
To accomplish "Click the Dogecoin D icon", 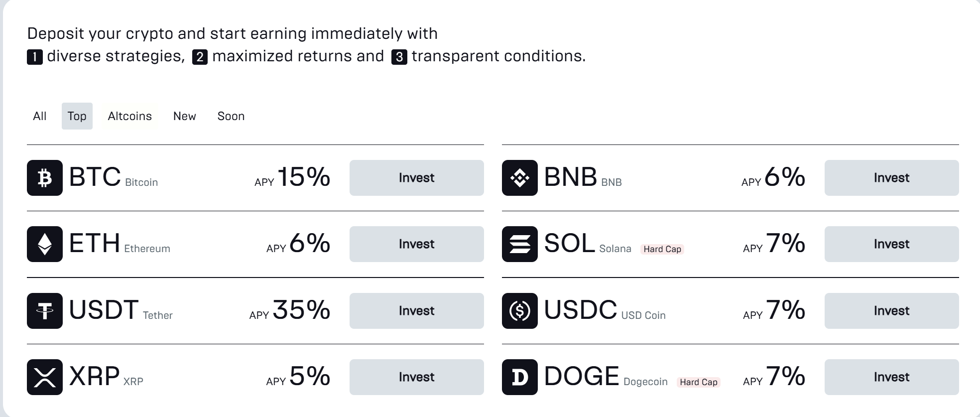I will tap(520, 377).
